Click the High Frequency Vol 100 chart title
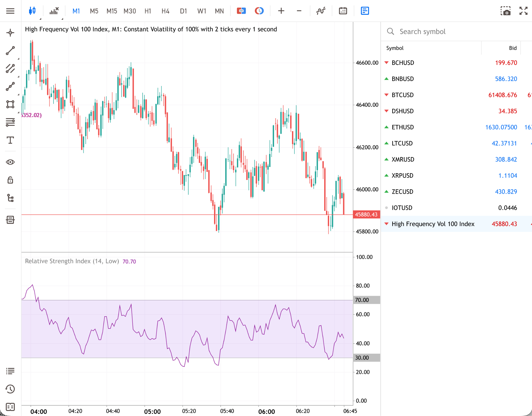This screenshot has width=532, height=416. (x=151, y=29)
